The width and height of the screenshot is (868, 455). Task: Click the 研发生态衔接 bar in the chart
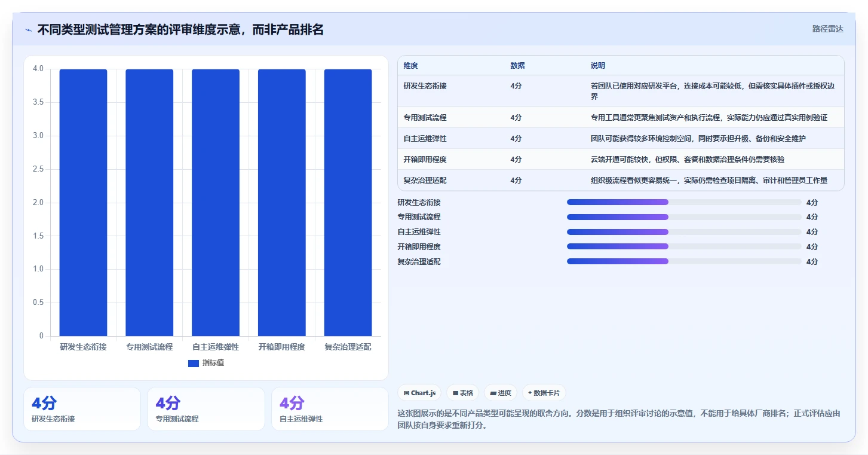[83, 202]
